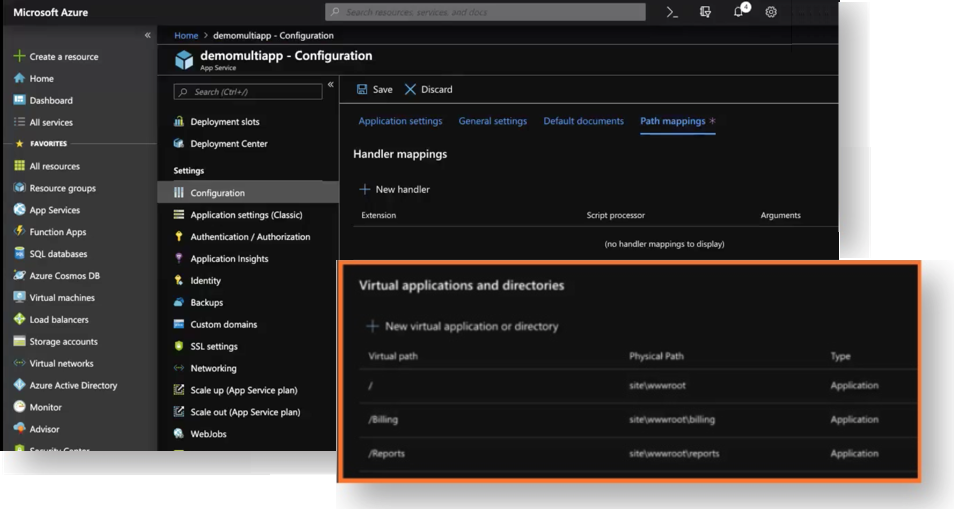
Task: Click the All services list icon
Action: 19,122
